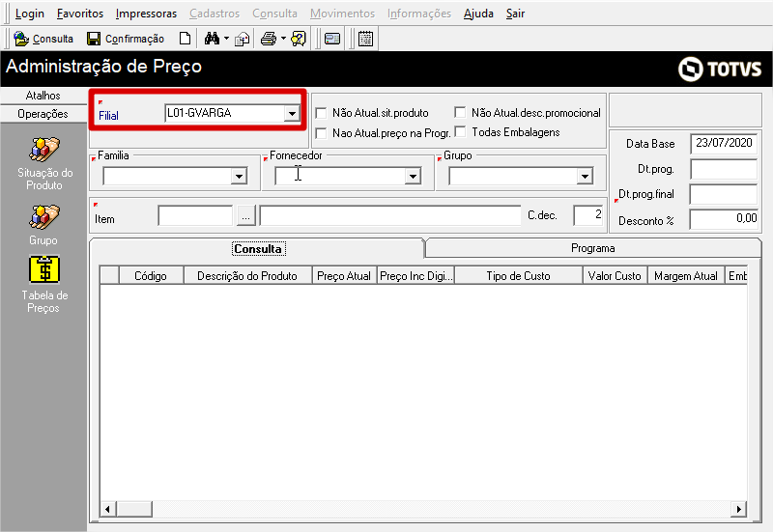Open Tabela de Preços shortcut

click(x=44, y=284)
